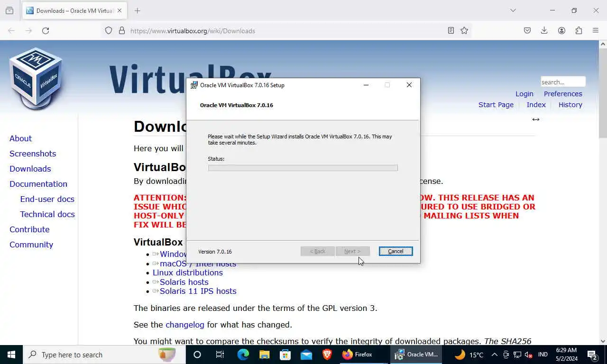Open the Index page link
Viewport: 607px width, 364px height.
pos(536,105)
